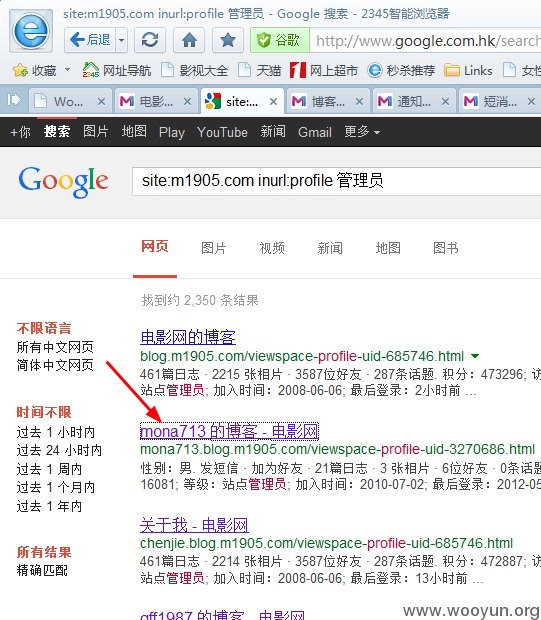541x620 pixels.
Task: Open 图片 in the black Google bar
Action: coord(96,132)
